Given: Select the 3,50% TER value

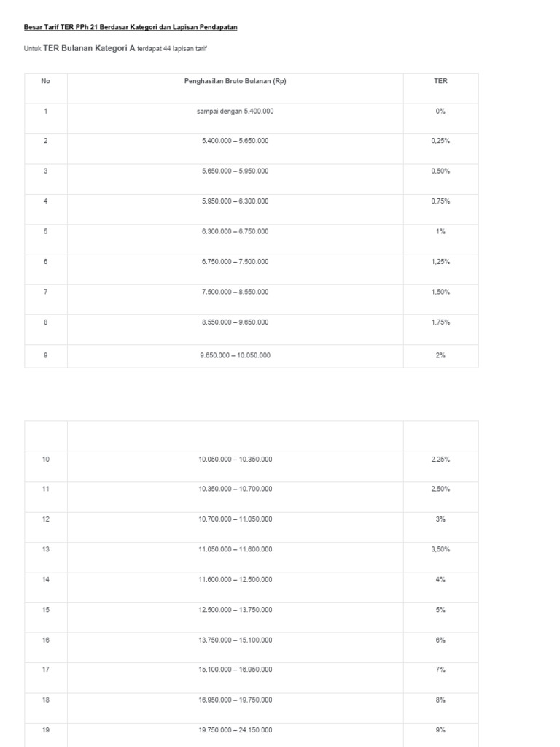Looking at the screenshot, I should coord(440,549).
